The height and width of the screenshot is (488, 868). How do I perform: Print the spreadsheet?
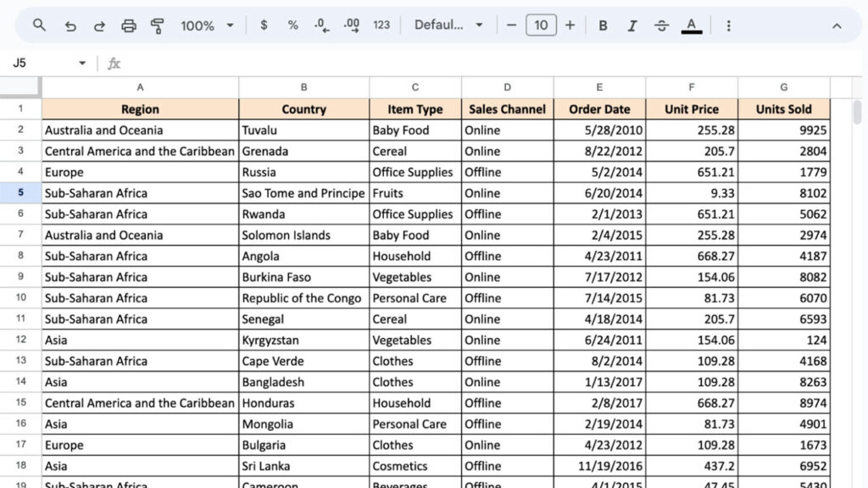coord(129,25)
